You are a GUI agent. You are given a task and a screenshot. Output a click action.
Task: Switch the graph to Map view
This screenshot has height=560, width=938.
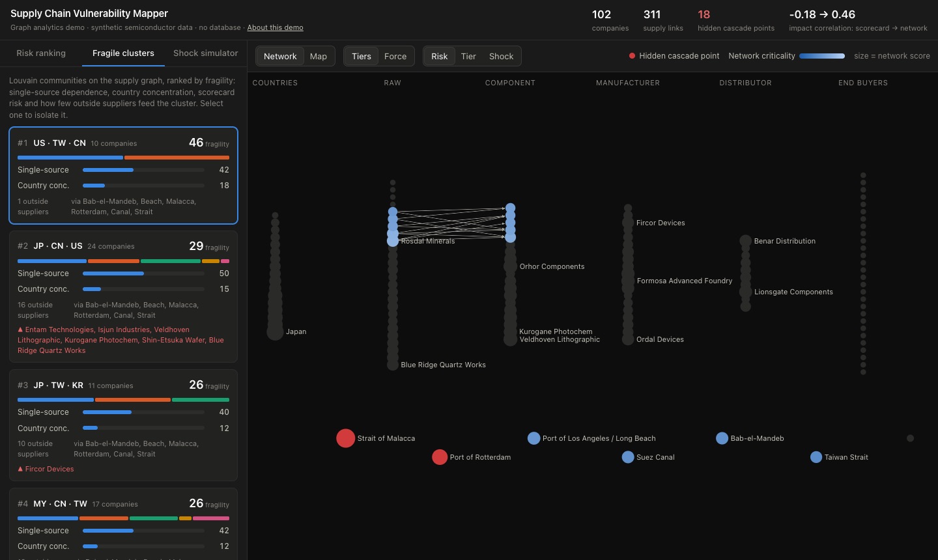(x=319, y=56)
